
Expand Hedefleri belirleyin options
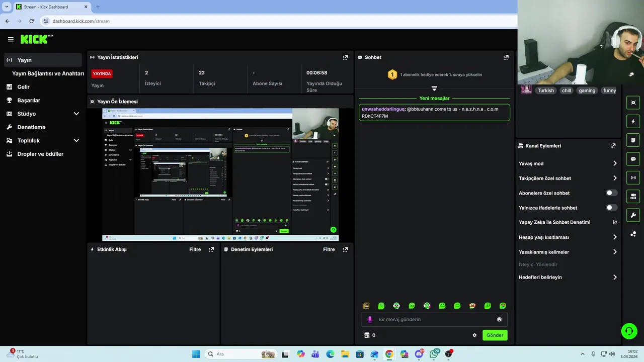click(615, 277)
